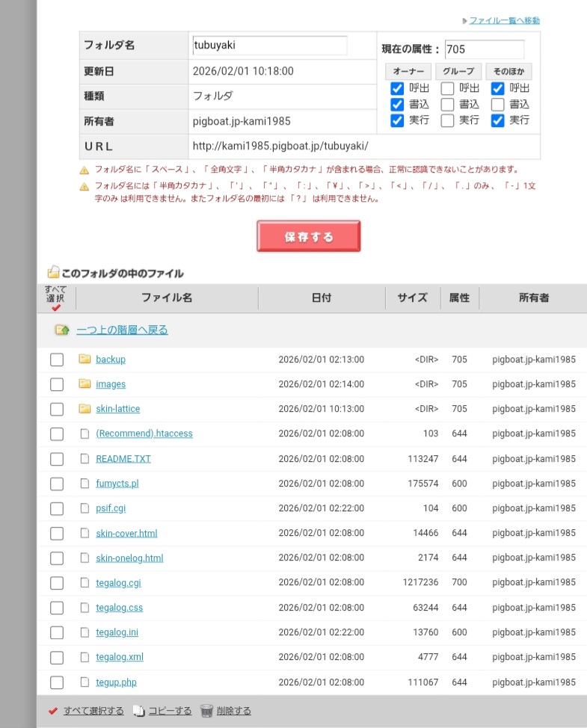Screen dimensions: 587x728
Task: Click the そのほか permissions button
Action: click(508, 72)
